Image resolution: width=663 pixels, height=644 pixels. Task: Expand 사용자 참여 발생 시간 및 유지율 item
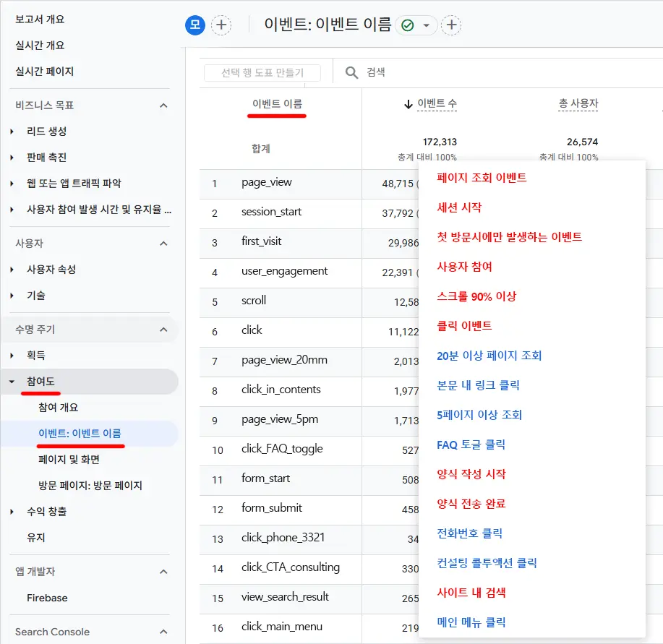tap(12, 210)
